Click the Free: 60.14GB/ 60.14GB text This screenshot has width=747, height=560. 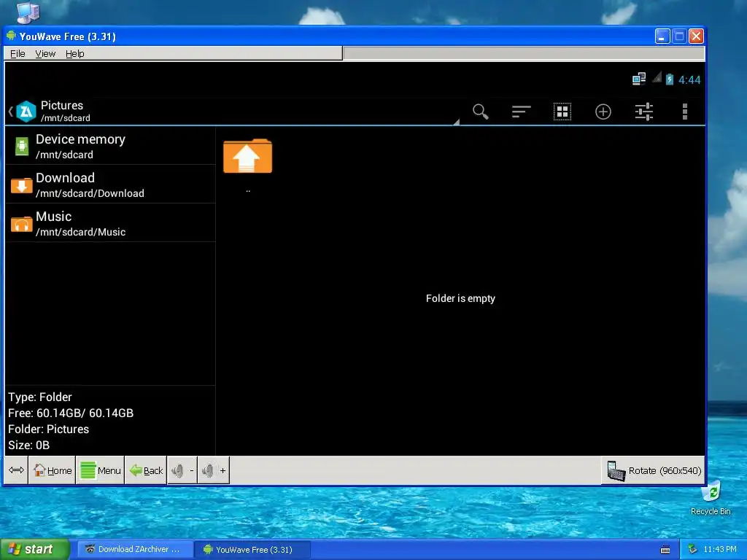click(71, 413)
